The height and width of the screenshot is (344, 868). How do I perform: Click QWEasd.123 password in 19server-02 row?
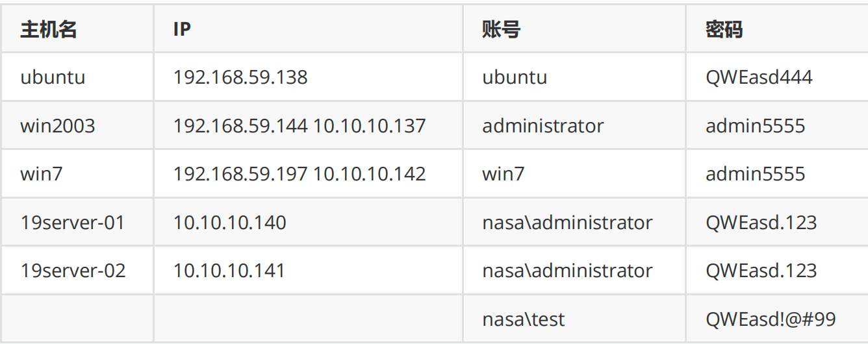click(x=761, y=271)
